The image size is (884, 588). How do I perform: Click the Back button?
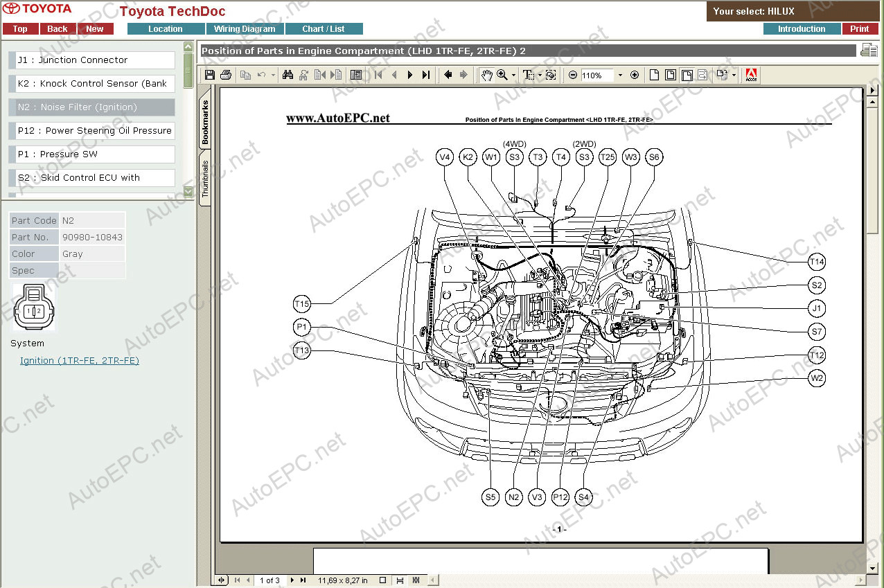pos(58,29)
